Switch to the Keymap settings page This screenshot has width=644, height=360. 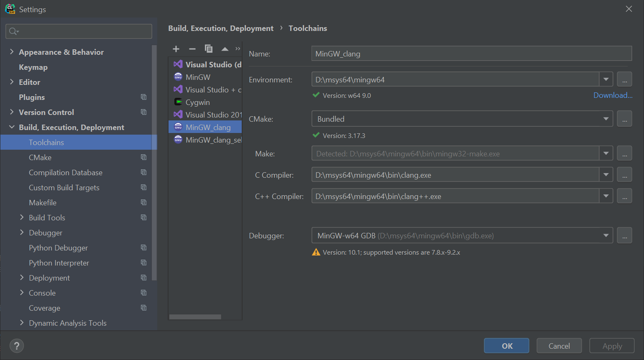click(x=32, y=67)
